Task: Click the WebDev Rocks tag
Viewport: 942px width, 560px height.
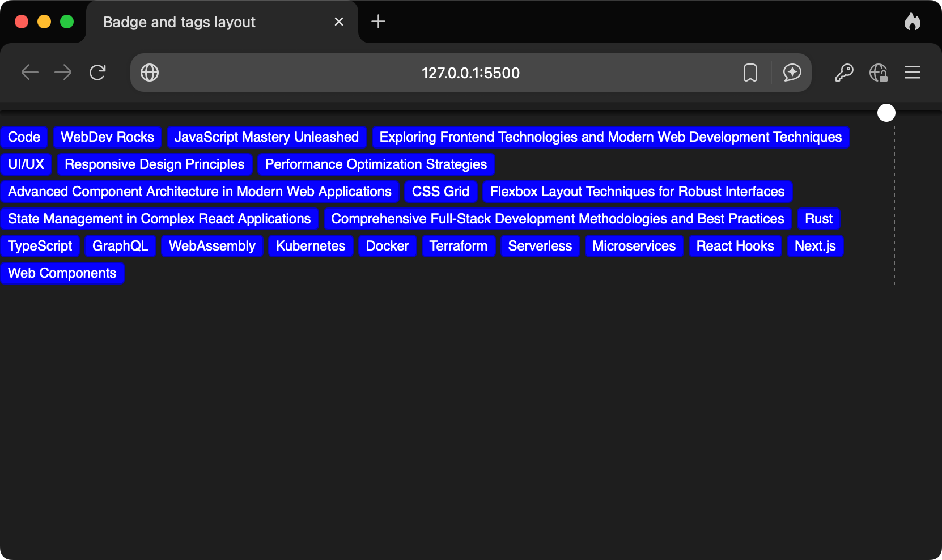Action: point(107,137)
